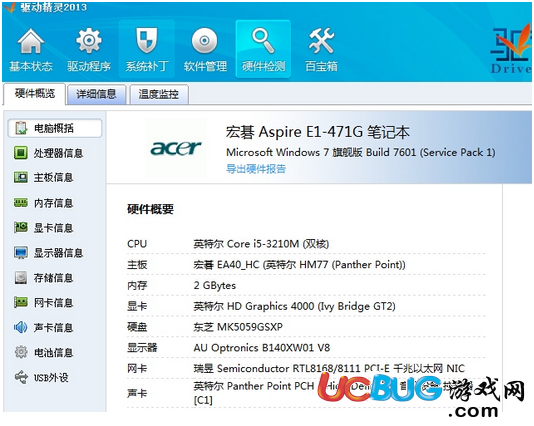Open the 系统补丁 shield icon
The image size is (534, 426).
click(x=146, y=41)
